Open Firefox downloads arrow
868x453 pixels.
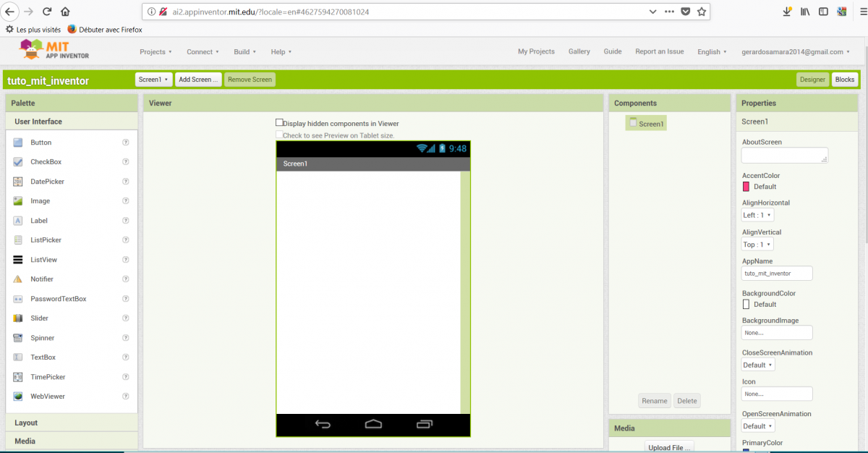pos(787,12)
